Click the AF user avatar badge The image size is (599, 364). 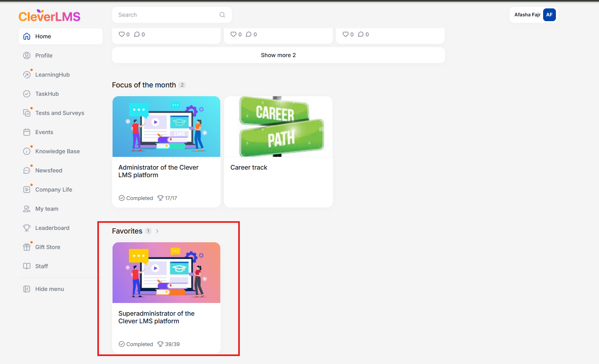550,15
